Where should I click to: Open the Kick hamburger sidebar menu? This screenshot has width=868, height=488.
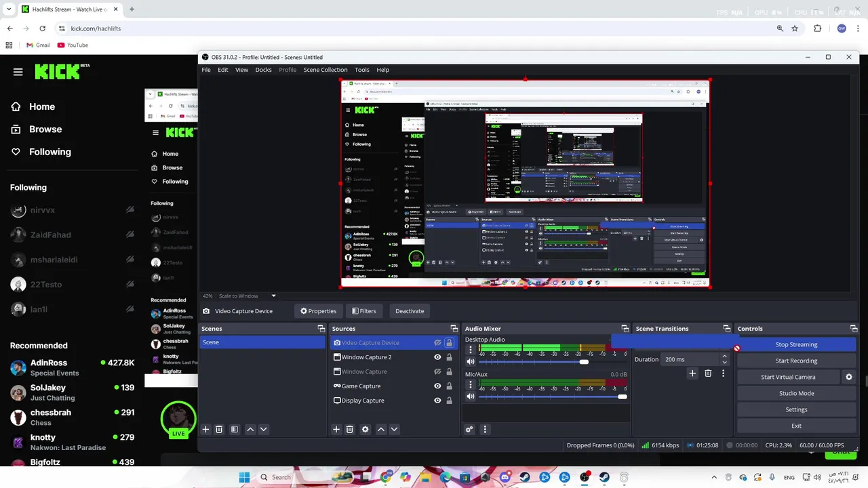[18, 72]
